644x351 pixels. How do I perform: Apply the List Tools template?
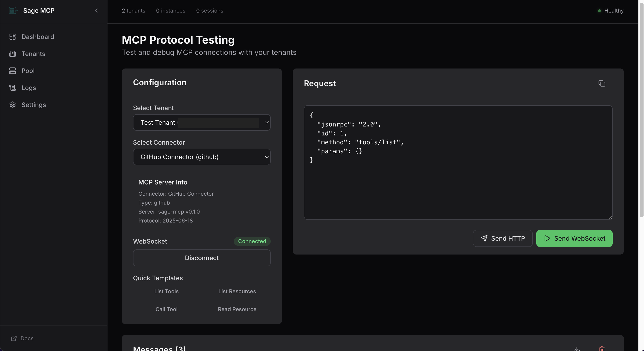(x=167, y=291)
